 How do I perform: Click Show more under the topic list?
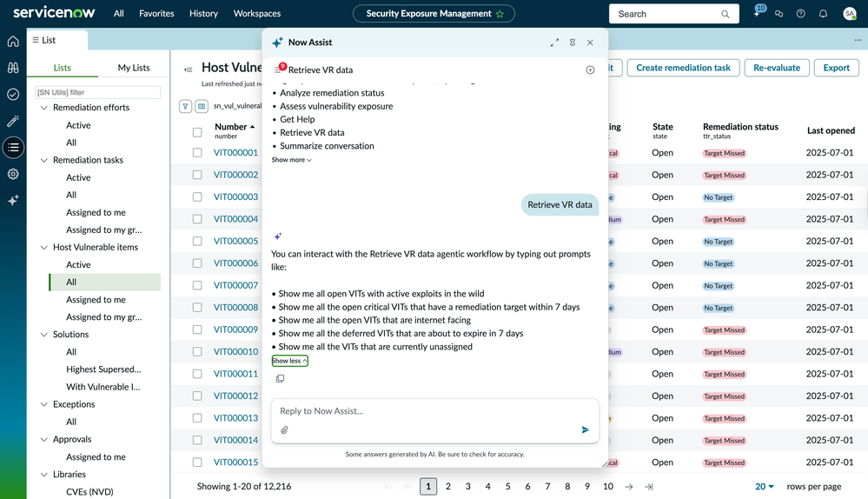coord(291,159)
